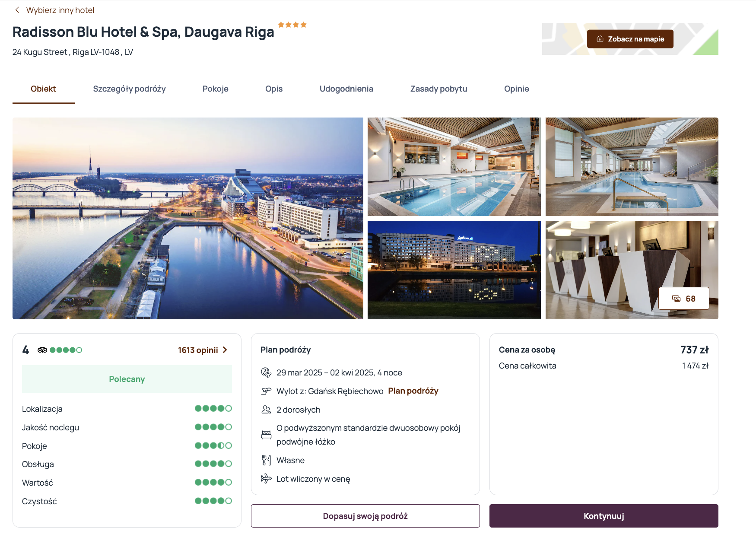Screen dimensions: 756x547
Task: Click the Czystość label
Action: (x=39, y=501)
